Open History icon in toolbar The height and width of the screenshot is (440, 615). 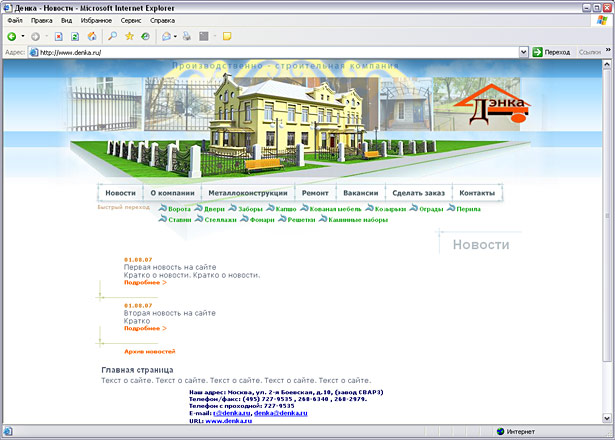tap(146, 36)
